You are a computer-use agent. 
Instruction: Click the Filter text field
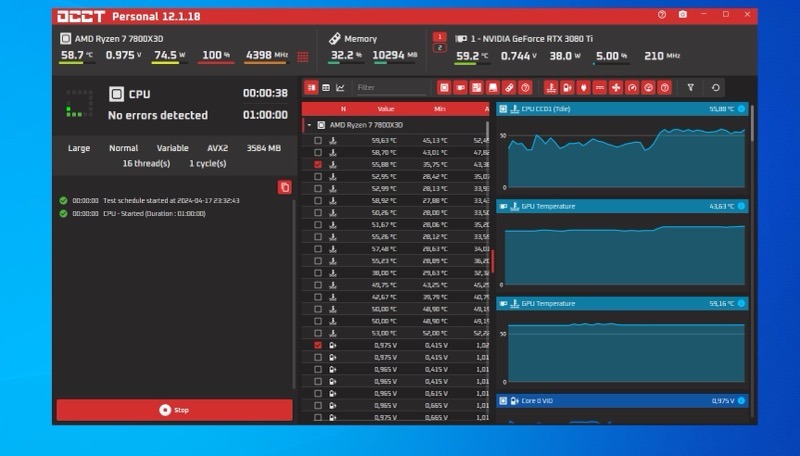pos(390,88)
